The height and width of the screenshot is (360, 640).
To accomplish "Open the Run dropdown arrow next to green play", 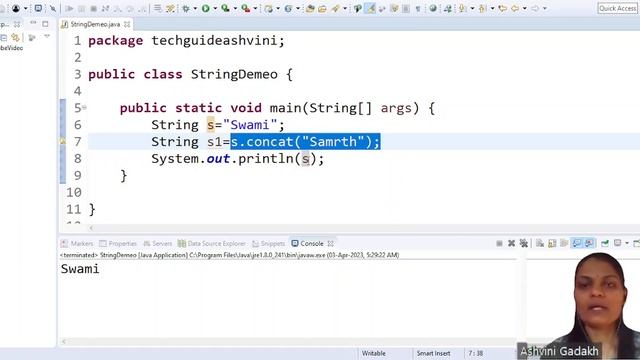I will (x=215, y=8).
